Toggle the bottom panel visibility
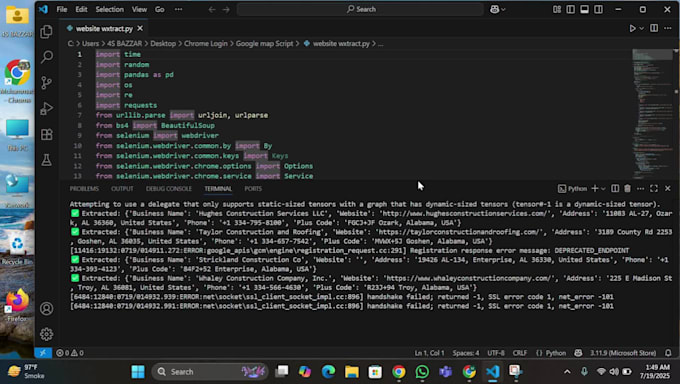 pyautogui.click(x=585, y=9)
